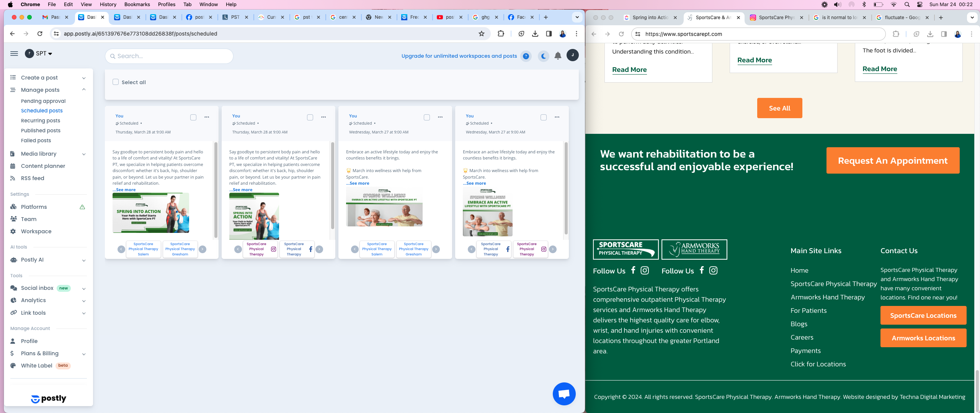This screenshot has width=980, height=413.
Task: Open Recurring posts
Action: [x=41, y=120]
